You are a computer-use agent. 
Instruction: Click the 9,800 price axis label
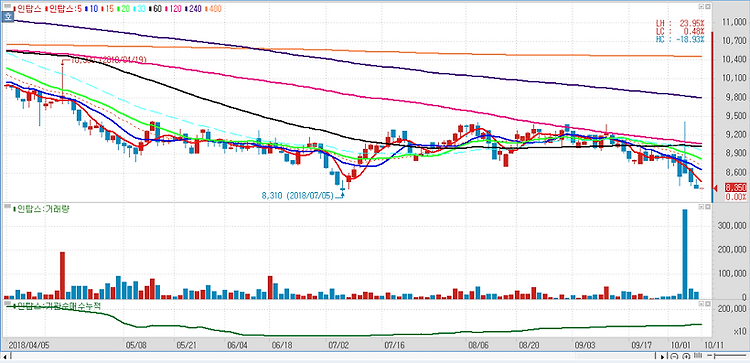click(x=735, y=97)
